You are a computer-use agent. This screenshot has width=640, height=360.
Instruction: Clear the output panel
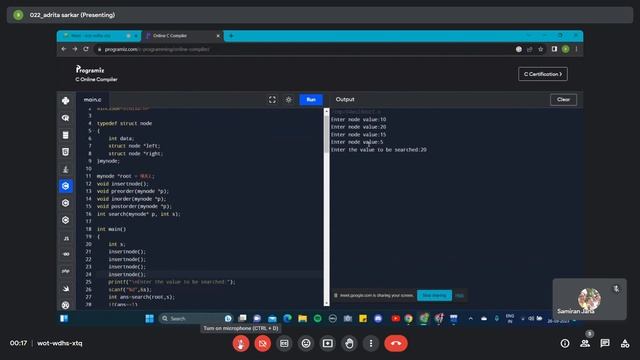click(563, 100)
